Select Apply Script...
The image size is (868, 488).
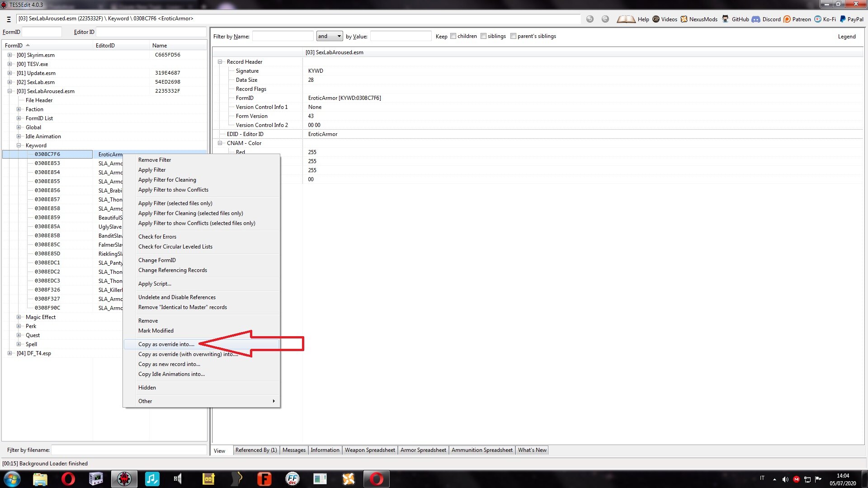click(x=202, y=284)
